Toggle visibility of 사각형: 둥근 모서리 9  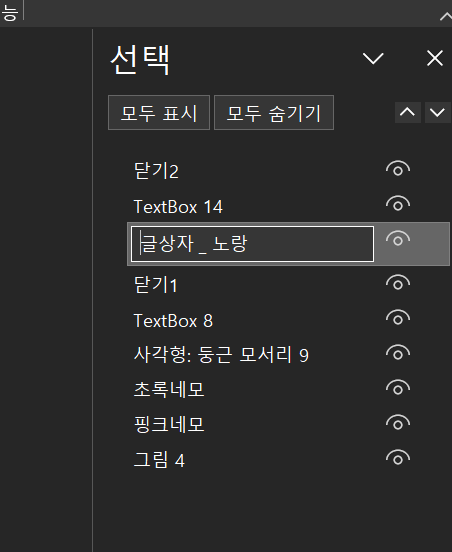coord(398,352)
